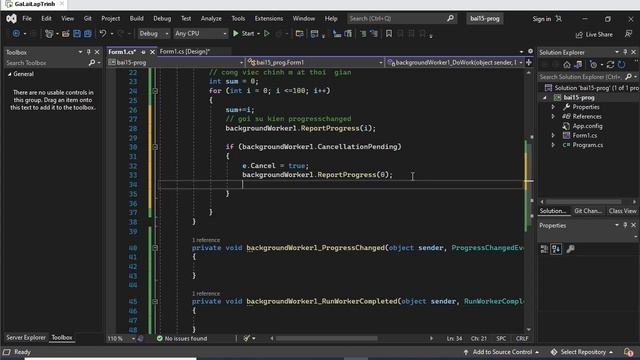Toggle pin on Form1.cs tab

(143, 52)
